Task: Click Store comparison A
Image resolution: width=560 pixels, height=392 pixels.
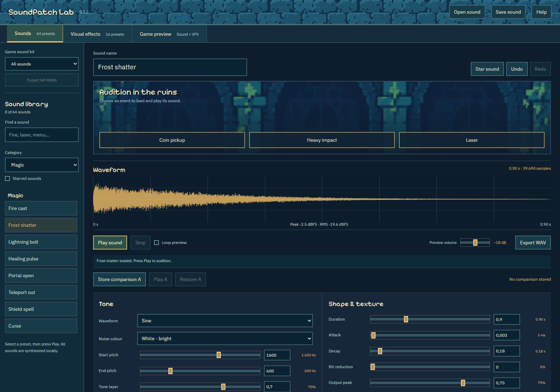Action: 119,279
